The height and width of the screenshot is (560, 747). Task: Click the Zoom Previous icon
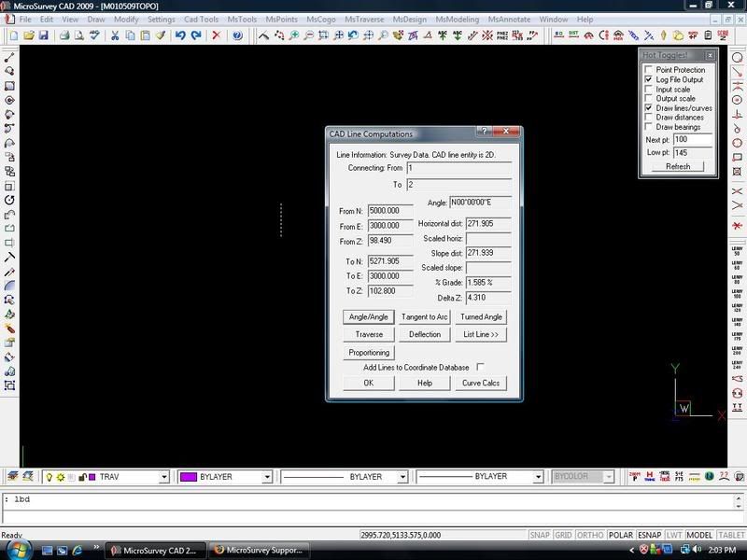[x=353, y=35]
